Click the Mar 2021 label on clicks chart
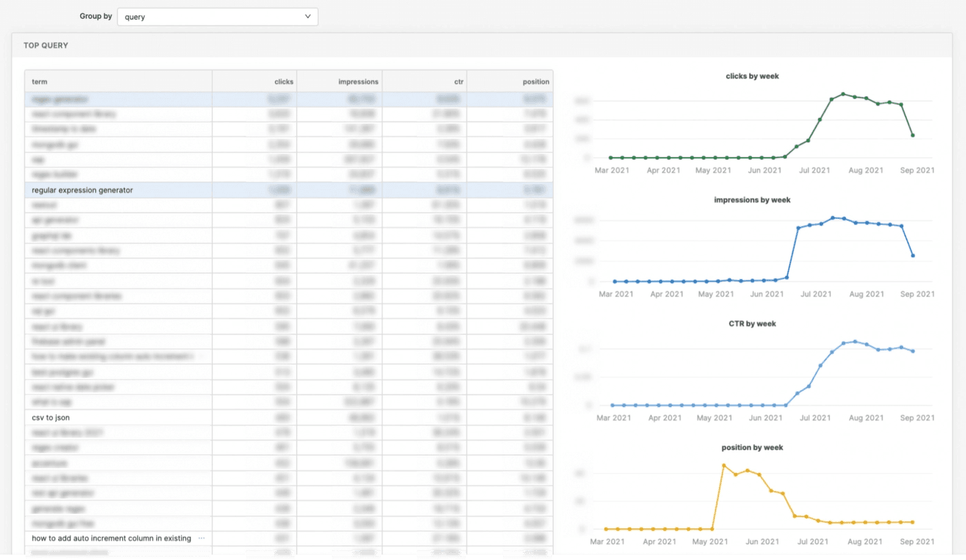Screen dimensions: 966x560 (612, 170)
